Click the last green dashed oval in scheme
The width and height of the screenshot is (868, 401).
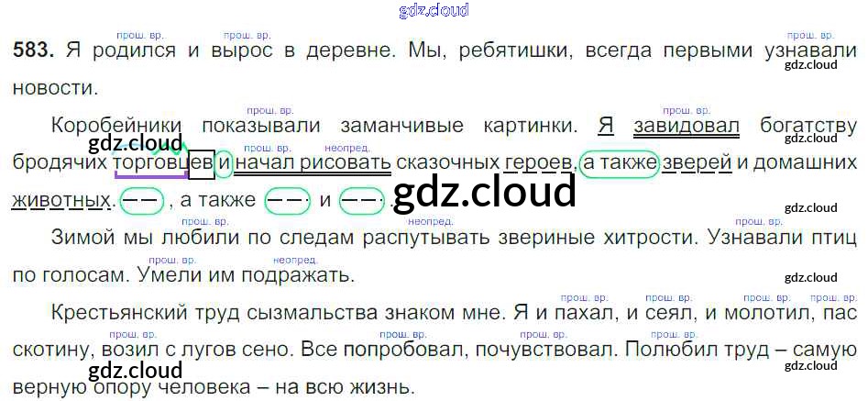361,199
